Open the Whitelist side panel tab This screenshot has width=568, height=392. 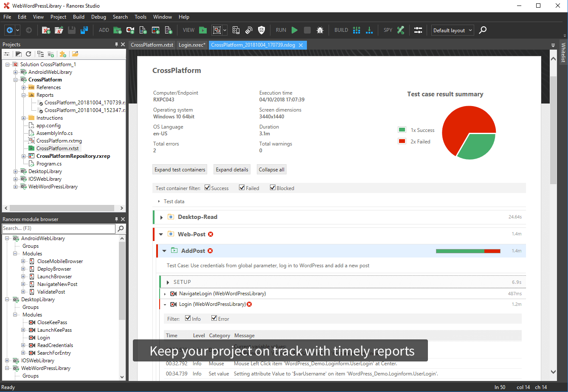564,52
